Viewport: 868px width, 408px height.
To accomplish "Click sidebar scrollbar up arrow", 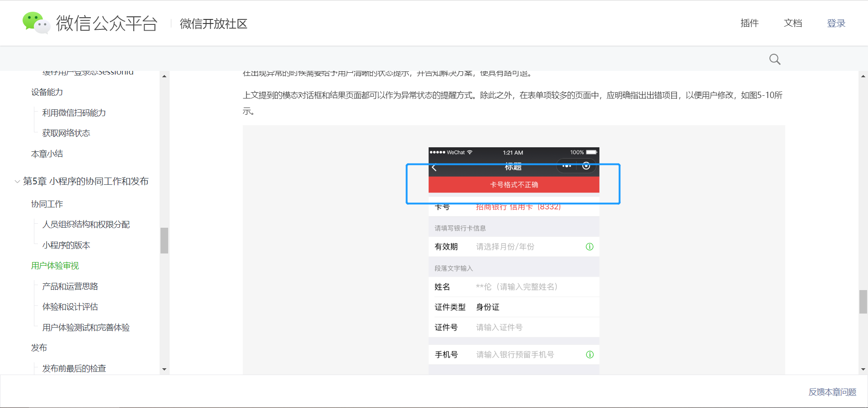I will point(164,76).
